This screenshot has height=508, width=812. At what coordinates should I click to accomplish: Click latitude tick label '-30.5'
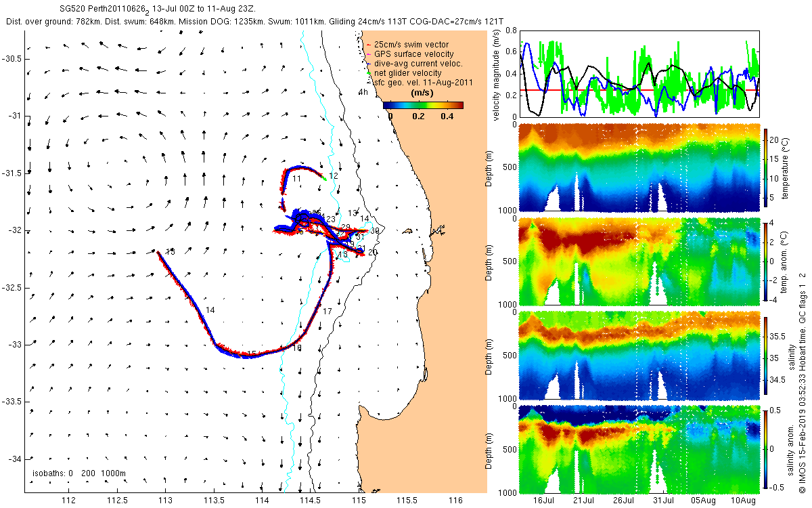13,59
